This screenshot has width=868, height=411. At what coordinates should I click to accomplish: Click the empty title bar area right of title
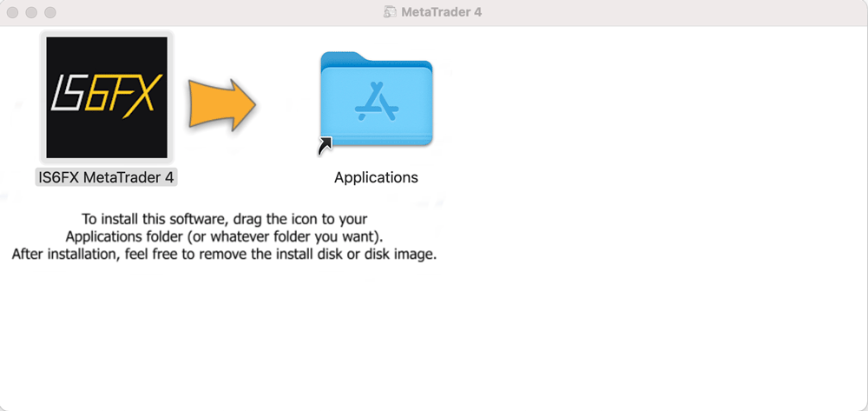click(x=677, y=12)
